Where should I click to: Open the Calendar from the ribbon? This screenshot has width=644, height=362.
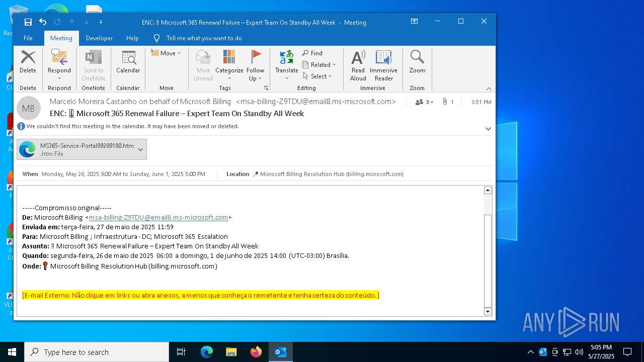pos(128,62)
